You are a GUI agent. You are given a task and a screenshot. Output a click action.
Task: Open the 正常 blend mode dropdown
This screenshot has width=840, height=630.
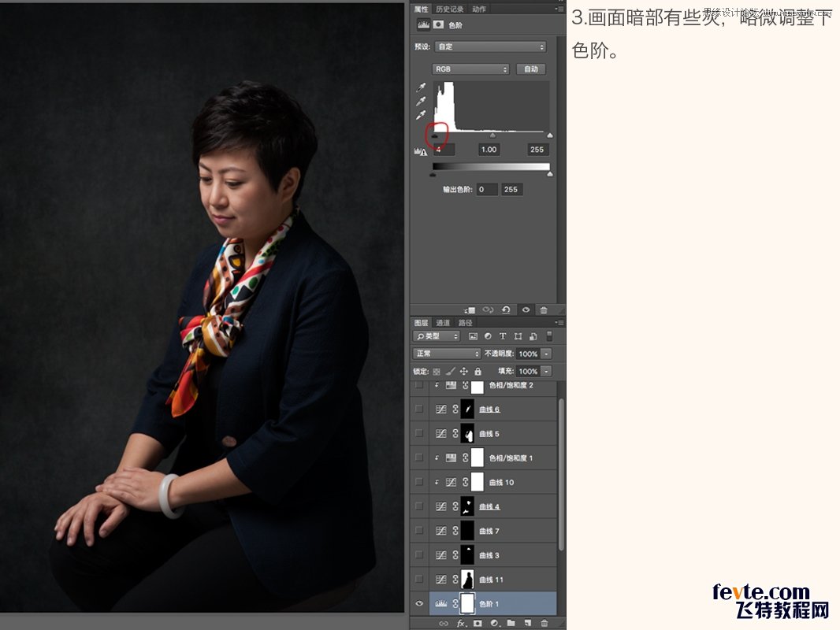[447, 354]
